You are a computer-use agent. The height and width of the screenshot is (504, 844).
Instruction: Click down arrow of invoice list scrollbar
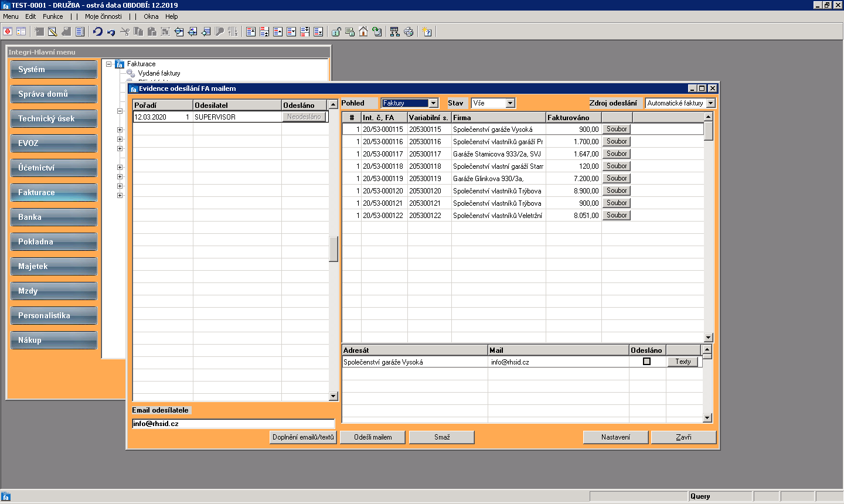click(x=709, y=338)
